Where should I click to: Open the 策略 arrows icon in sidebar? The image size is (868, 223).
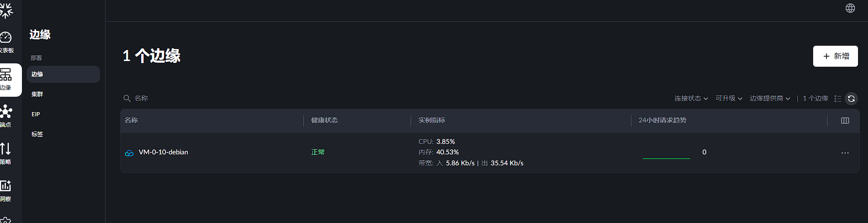(x=6, y=149)
